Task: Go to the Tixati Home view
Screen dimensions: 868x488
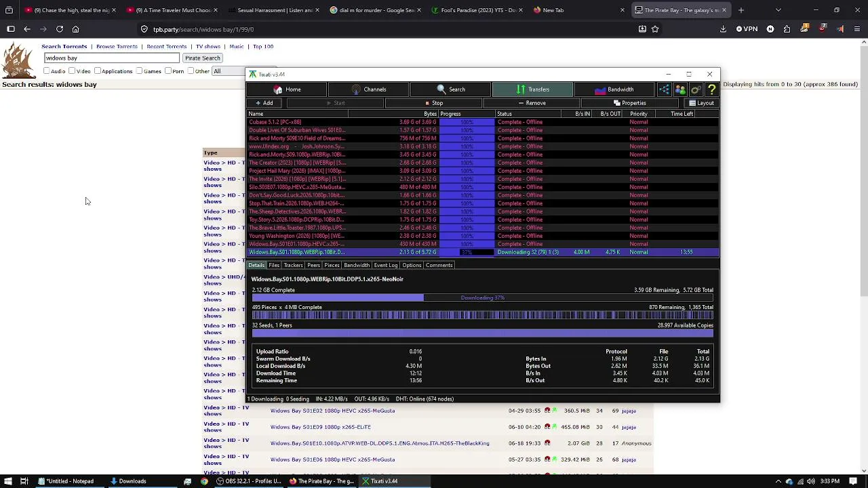Action: [x=287, y=89]
